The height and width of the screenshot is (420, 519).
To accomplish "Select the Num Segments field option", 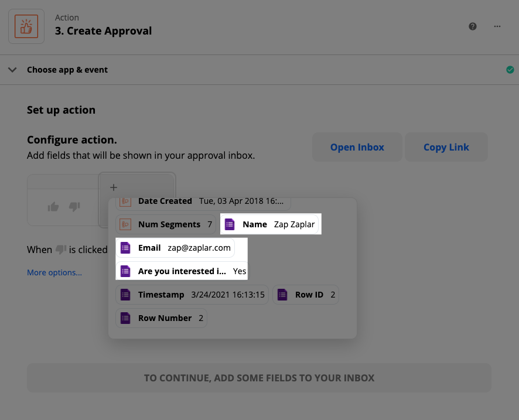I will tap(166, 224).
